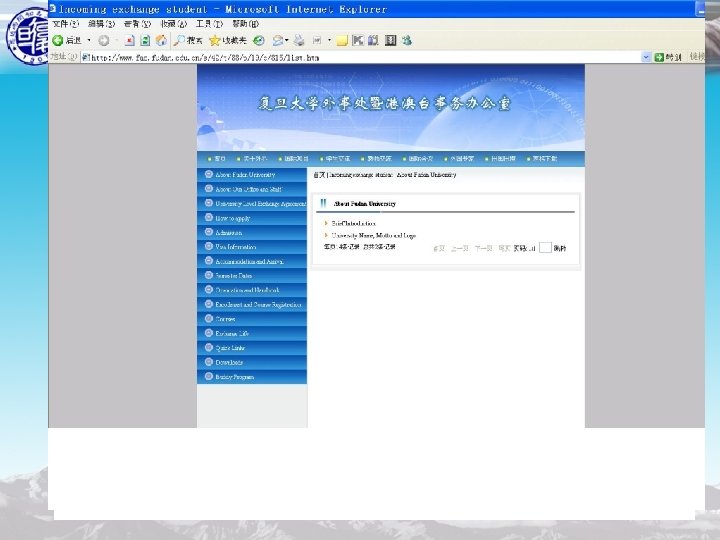Click the 下一页 next-page pagination link
This screenshot has height=540, width=720.
pos(484,248)
